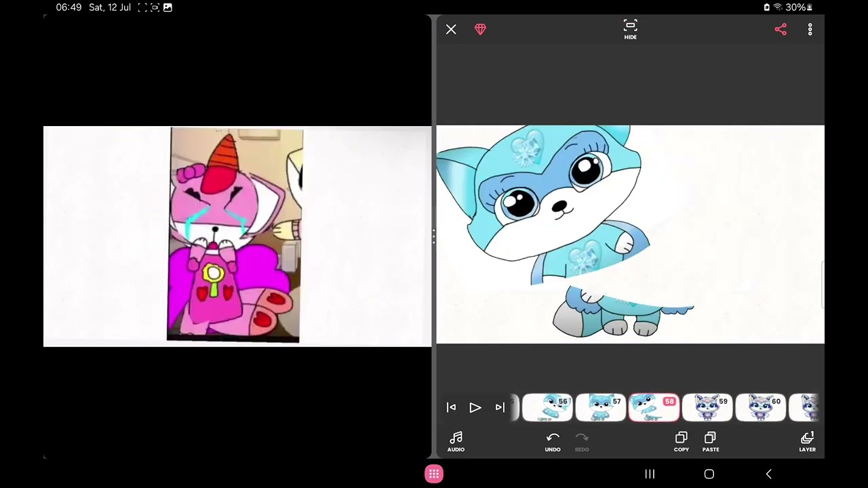Image resolution: width=868 pixels, height=488 pixels.
Task: Open the three-dot overflow menu
Action: (x=810, y=29)
